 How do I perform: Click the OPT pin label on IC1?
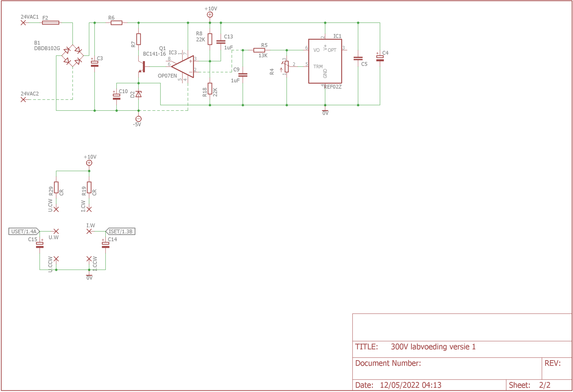pos(332,50)
